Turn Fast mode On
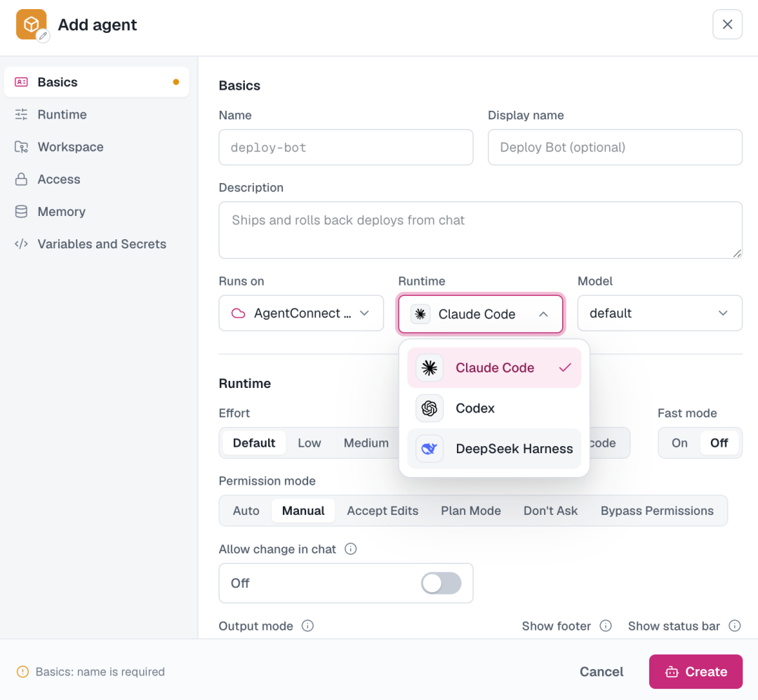The image size is (758, 700). point(679,443)
